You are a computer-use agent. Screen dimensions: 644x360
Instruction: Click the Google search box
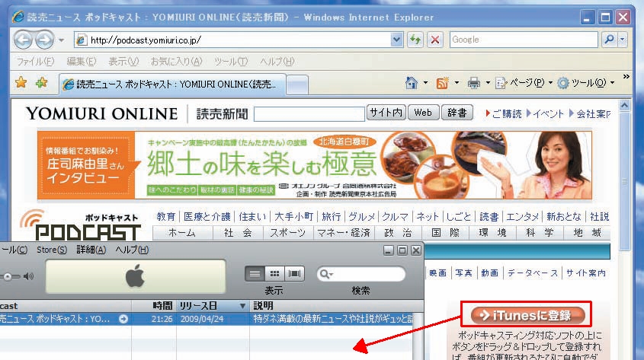coord(524,40)
